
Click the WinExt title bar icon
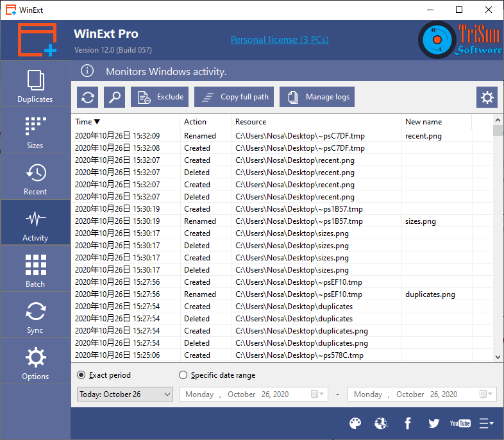(x=11, y=10)
